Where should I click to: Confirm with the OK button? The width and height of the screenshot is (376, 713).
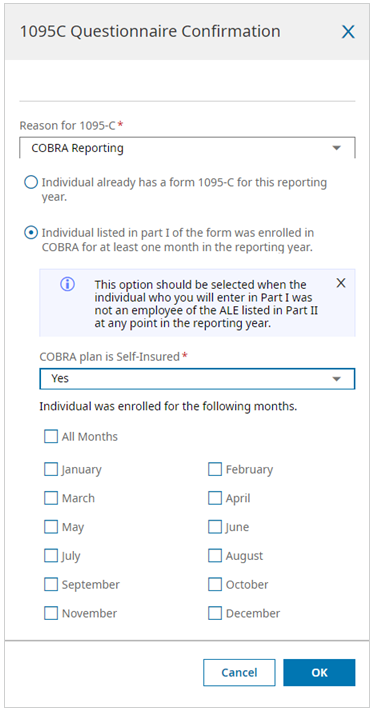319,673
